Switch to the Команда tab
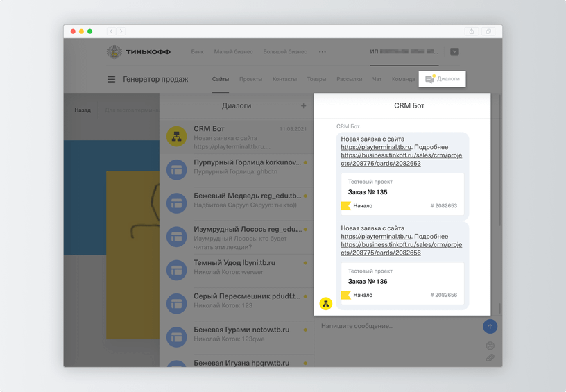 (x=403, y=79)
